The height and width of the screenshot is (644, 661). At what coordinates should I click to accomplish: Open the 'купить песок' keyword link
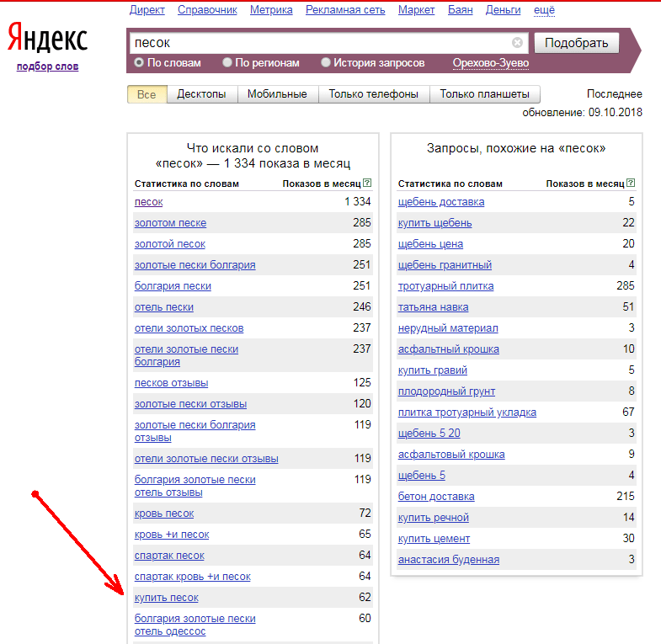pyautogui.click(x=166, y=598)
